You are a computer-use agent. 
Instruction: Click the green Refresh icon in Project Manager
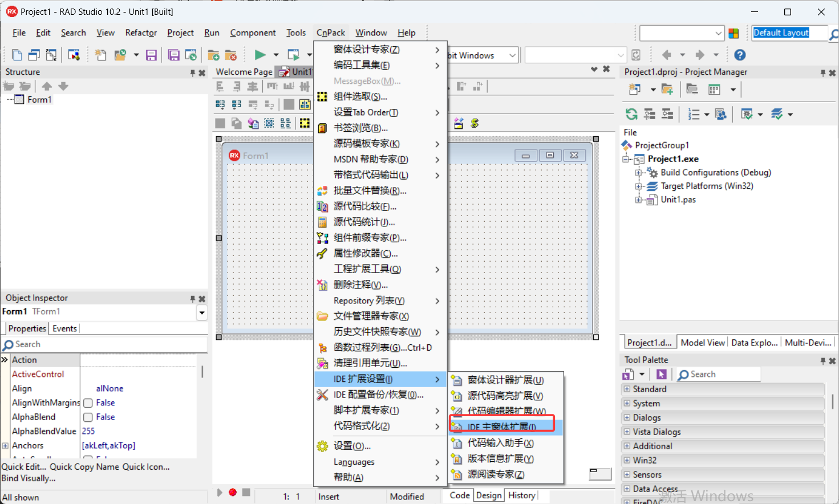pyautogui.click(x=631, y=114)
